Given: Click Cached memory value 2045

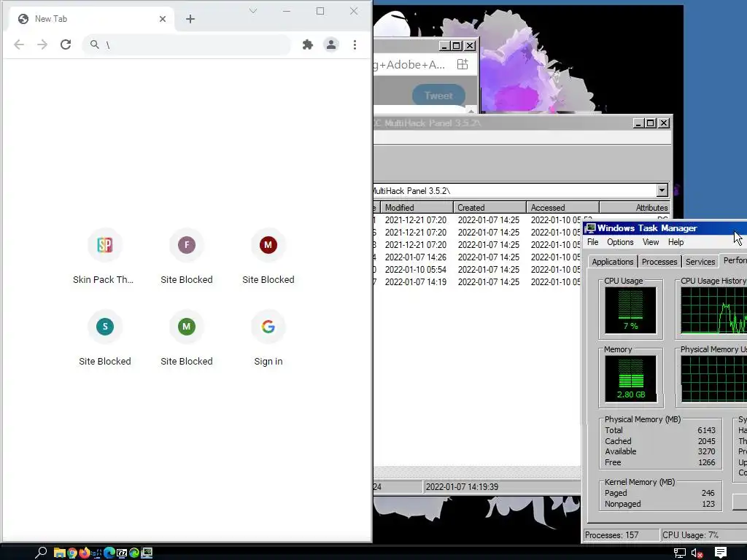Looking at the screenshot, I should tap(706, 441).
